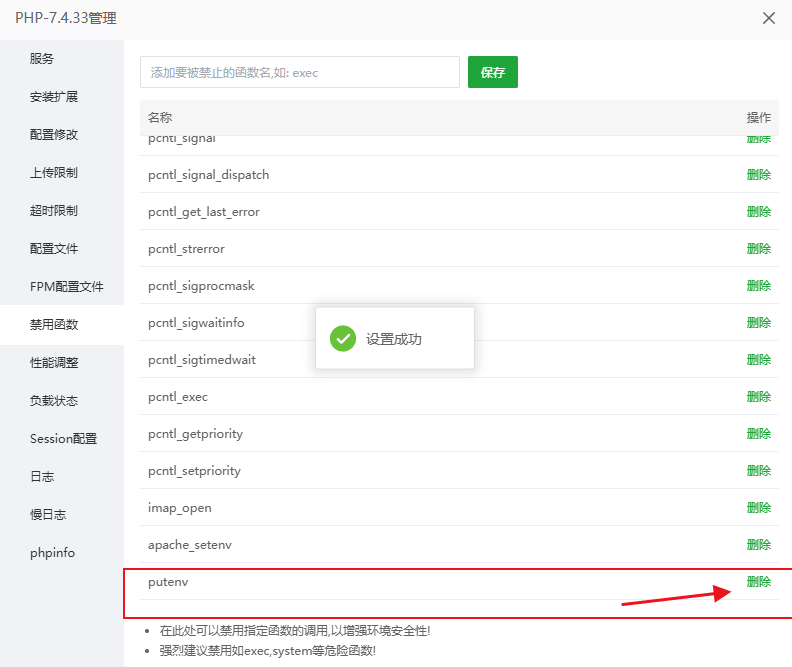Click the pcntl_sigtimedwait function name
This screenshot has height=667, width=792.
[202, 360]
